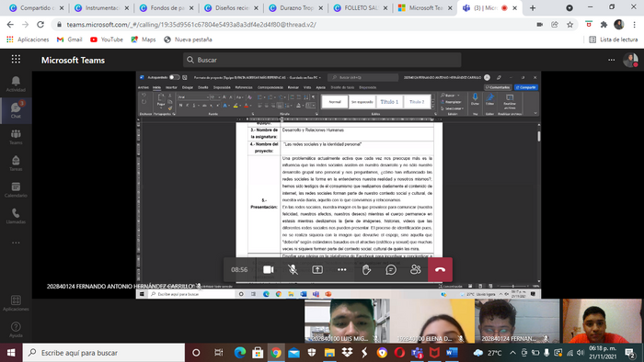Open Llamadas in the Teams sidebar
Screen dimensions: 644x362
pos(16,216)
